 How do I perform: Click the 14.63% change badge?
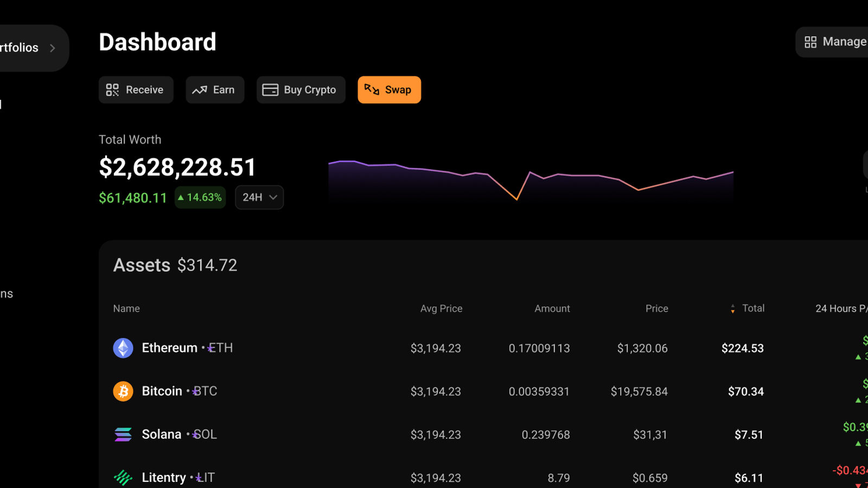(200, 197)
